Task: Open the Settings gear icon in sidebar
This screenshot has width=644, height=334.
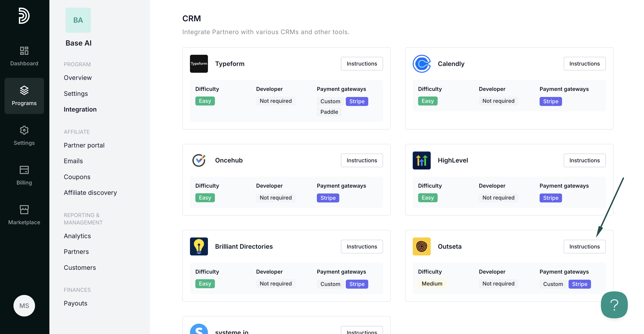Action: coord(24,130)
